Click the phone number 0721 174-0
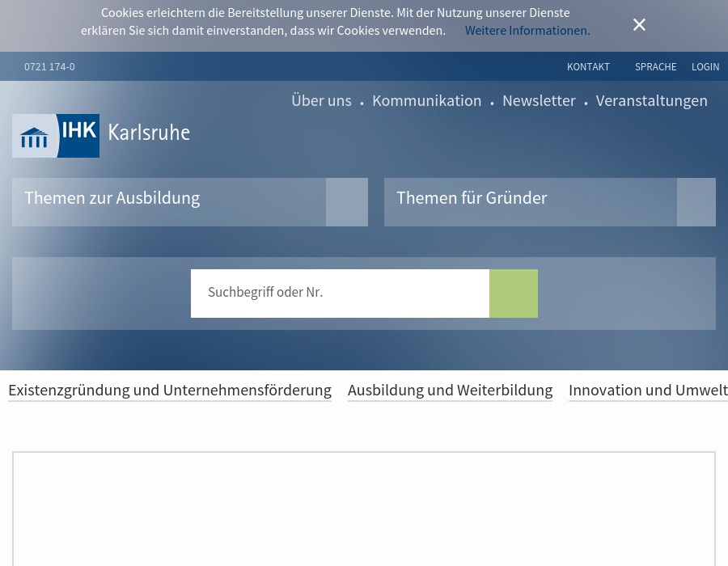This screenshot has height=566, width=728. 49,66
